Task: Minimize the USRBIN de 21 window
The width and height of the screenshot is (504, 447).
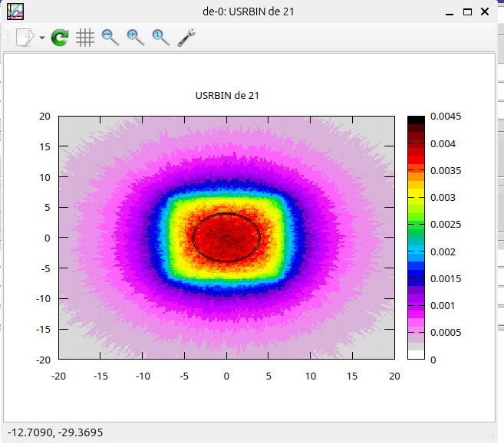Action: click(449, 12)
